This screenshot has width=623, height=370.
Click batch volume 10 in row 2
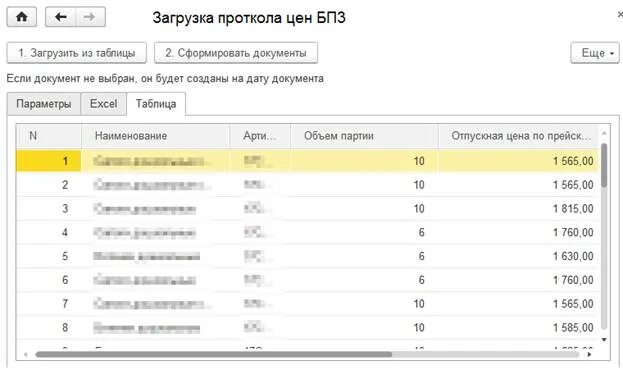click(x=419, y=185)
